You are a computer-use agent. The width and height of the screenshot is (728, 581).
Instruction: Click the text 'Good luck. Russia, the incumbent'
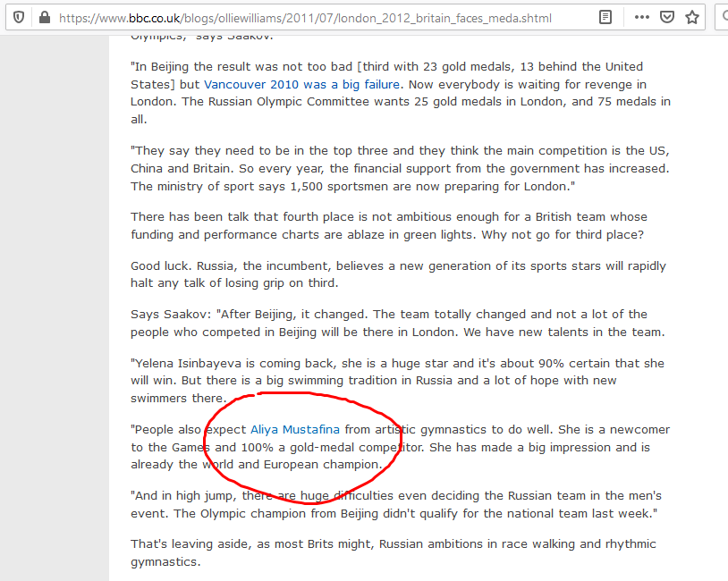tap(230, 265)
